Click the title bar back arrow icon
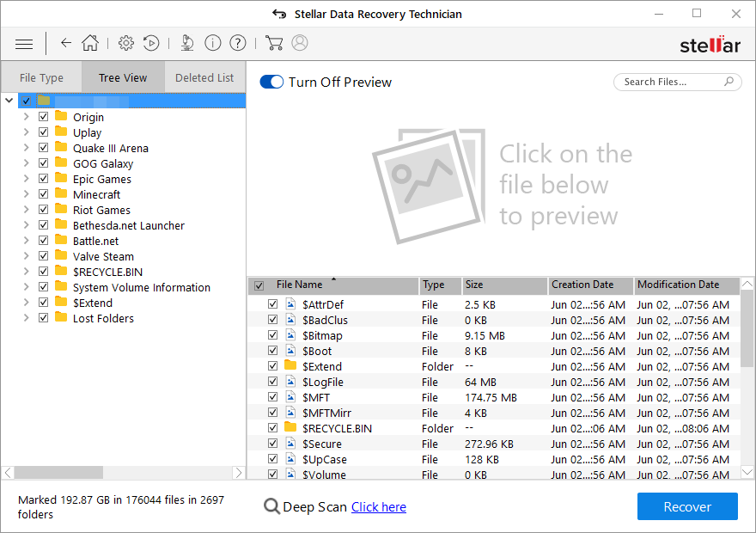Screen dimensions: 756x533 (279, 14)
